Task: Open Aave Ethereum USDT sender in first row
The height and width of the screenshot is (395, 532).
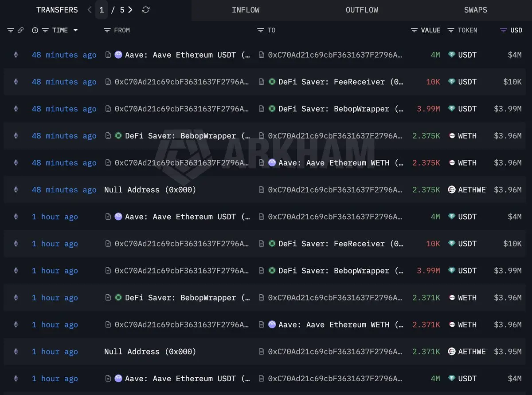Action: click(x=187, y=55)
